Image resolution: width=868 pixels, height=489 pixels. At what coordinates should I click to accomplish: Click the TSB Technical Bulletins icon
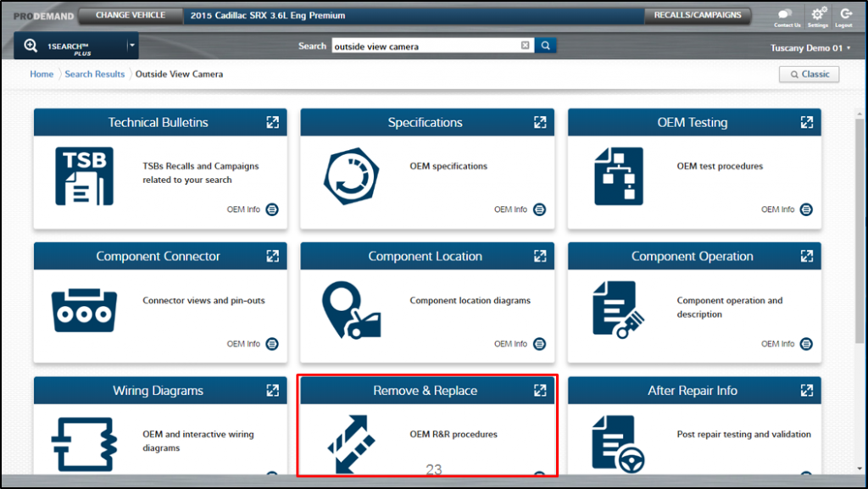click(84, 176)
